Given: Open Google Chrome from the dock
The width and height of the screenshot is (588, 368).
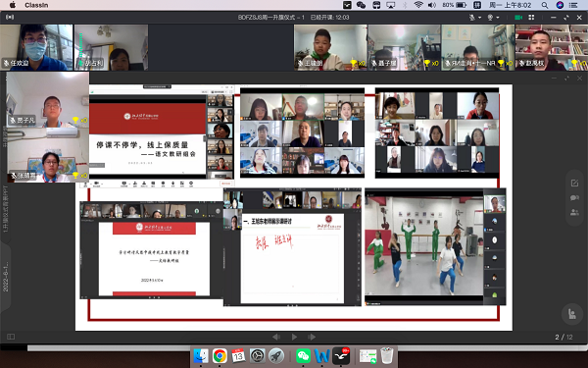Looking at the screenshot, I should point(220,356).
